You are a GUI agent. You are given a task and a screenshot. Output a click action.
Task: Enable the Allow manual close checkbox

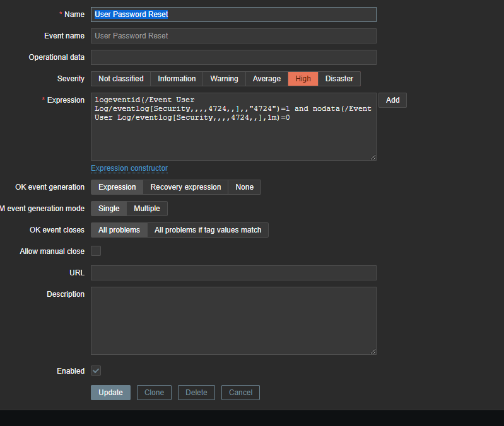[x=96, y=251]
